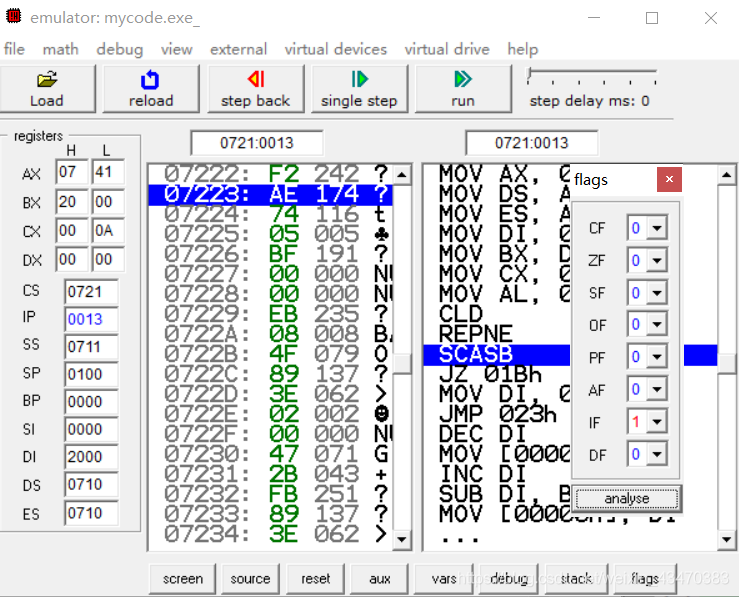
Task: Click the CS register field
Action: point(91,292)
